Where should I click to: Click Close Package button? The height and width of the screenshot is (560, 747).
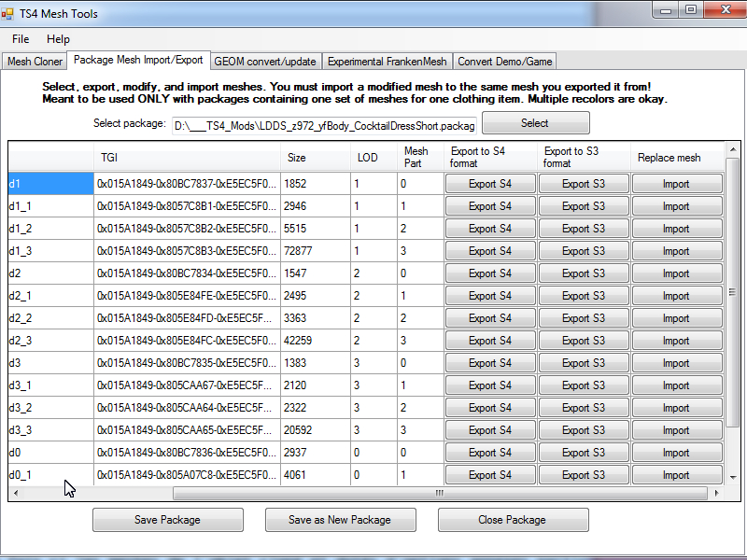pos(513,520)
